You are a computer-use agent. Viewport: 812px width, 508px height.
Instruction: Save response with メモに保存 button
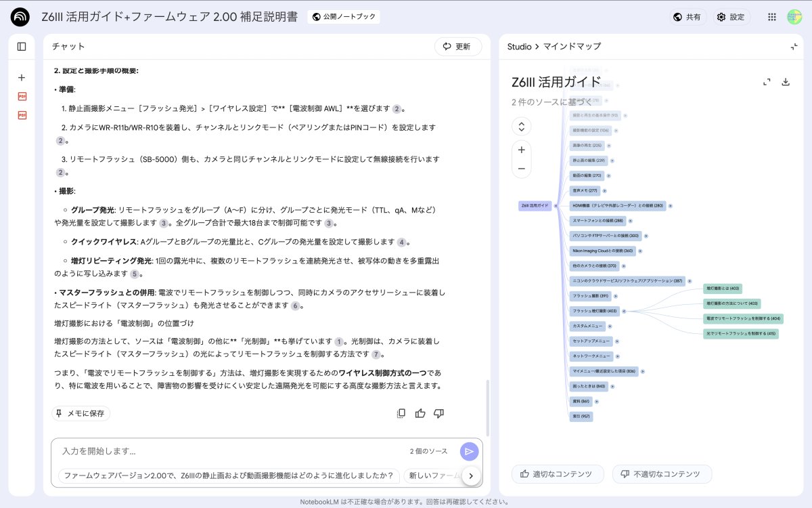pyautogui.click(x=81, y=413)
